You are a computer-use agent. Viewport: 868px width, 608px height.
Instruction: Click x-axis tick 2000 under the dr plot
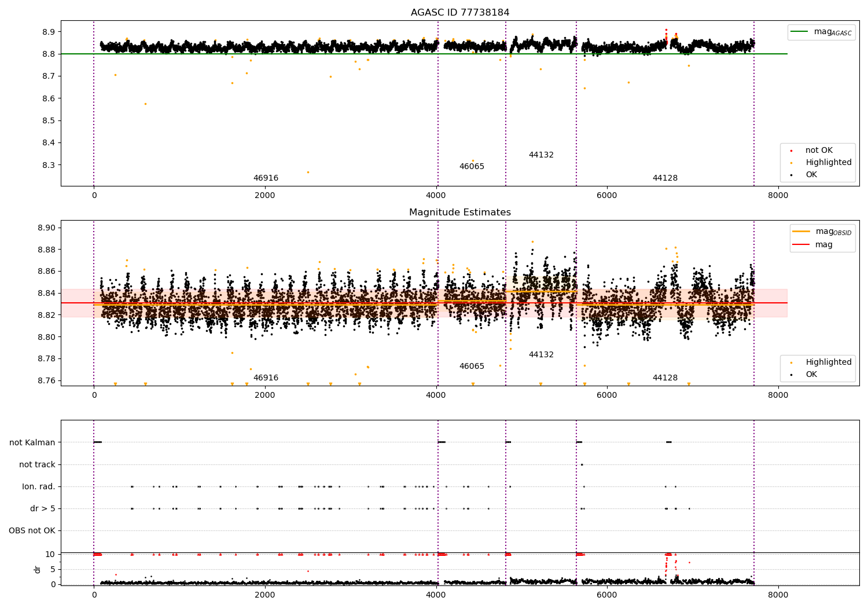tap(265, 595)
